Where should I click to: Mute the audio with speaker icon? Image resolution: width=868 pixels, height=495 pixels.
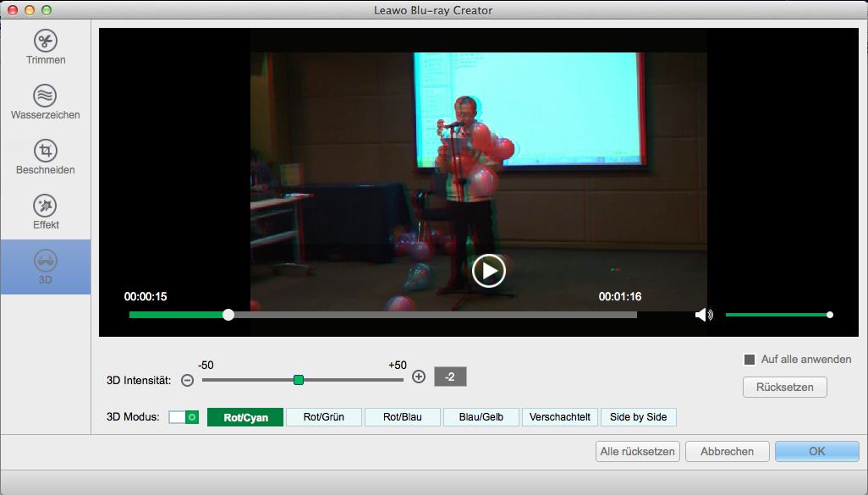click(704, 315)
